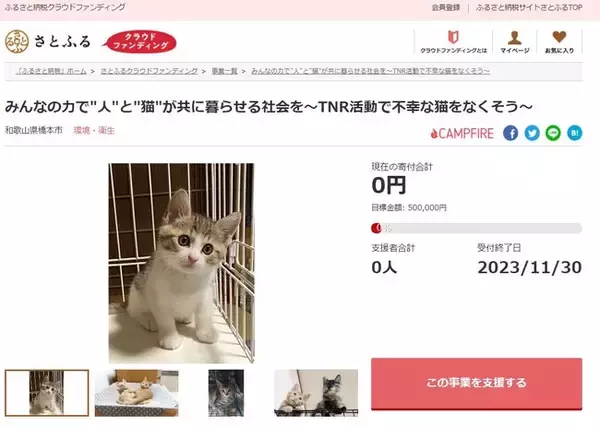Select thumbnail of dark tabby kitten
600x426 pixels.
226,393
